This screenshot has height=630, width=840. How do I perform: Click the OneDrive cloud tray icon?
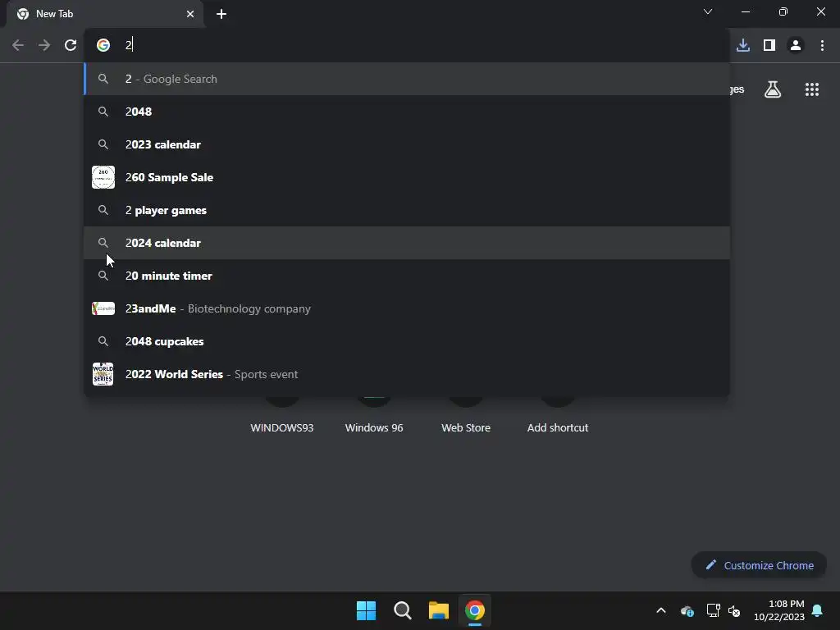pyautogui.click(x=687, y=610)
